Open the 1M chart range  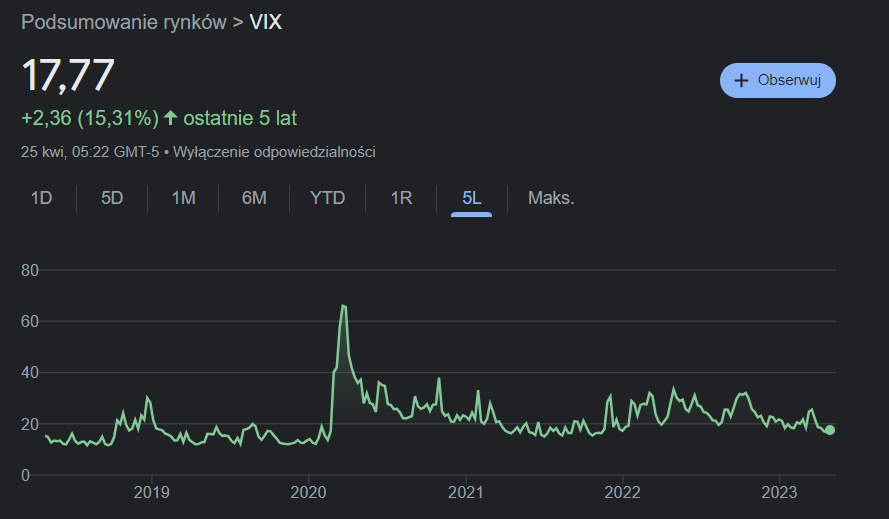183,198
